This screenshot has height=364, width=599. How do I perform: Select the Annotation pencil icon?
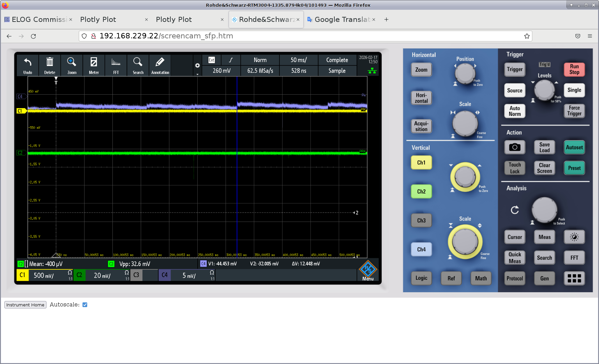coord(160,65)
